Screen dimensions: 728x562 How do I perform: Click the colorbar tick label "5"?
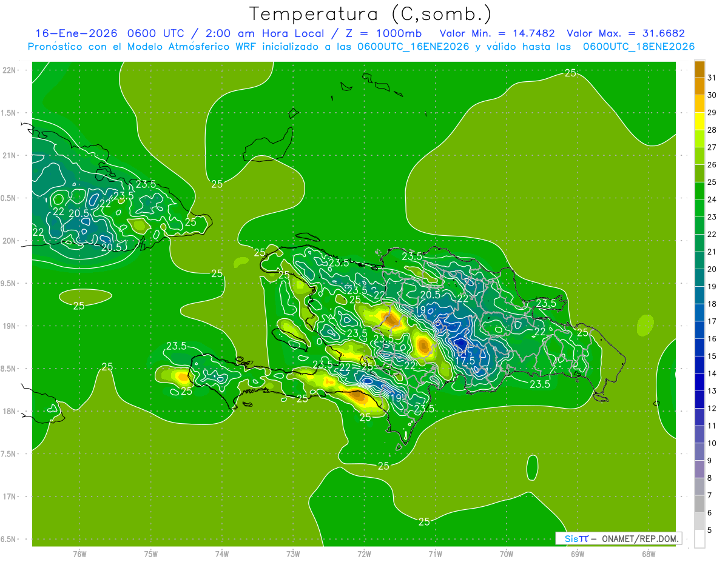[x=710, y=530]
